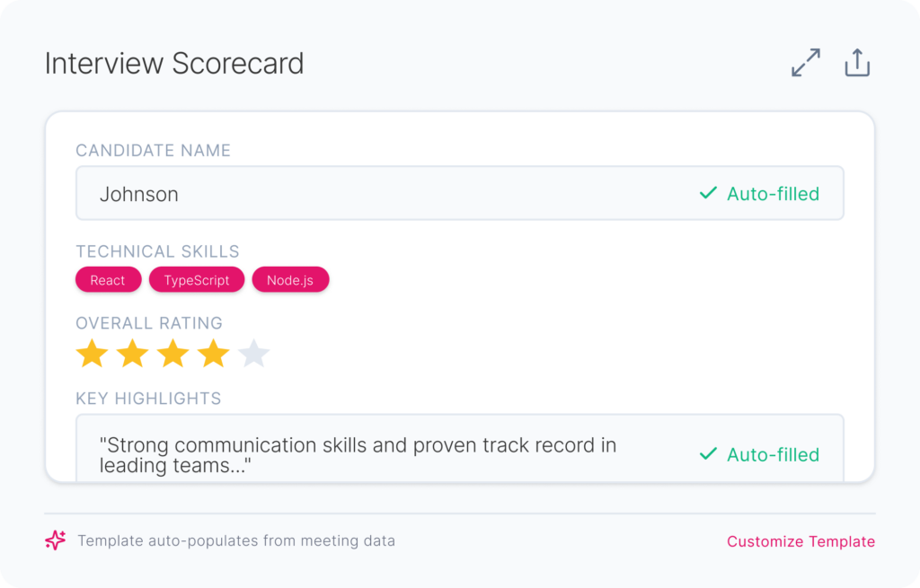
Task: Click the sparkle icon beside template note
Action: click(56, 540)
